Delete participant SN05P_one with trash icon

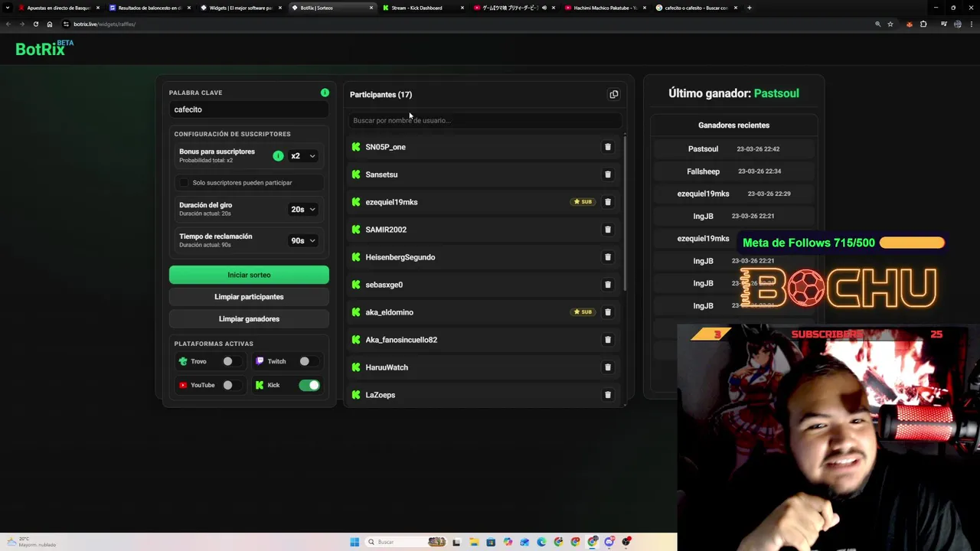pyautogui.click(x=608, y=147)
